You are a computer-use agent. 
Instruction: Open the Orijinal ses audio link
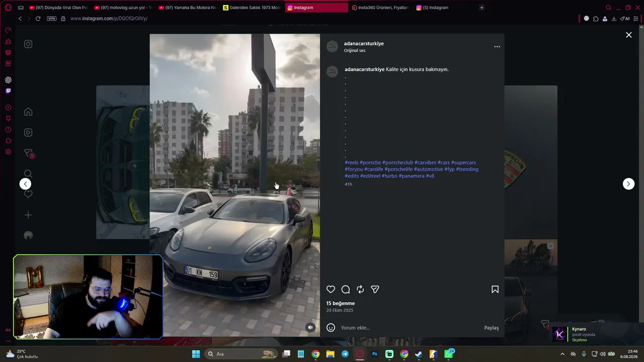(355, 51)
